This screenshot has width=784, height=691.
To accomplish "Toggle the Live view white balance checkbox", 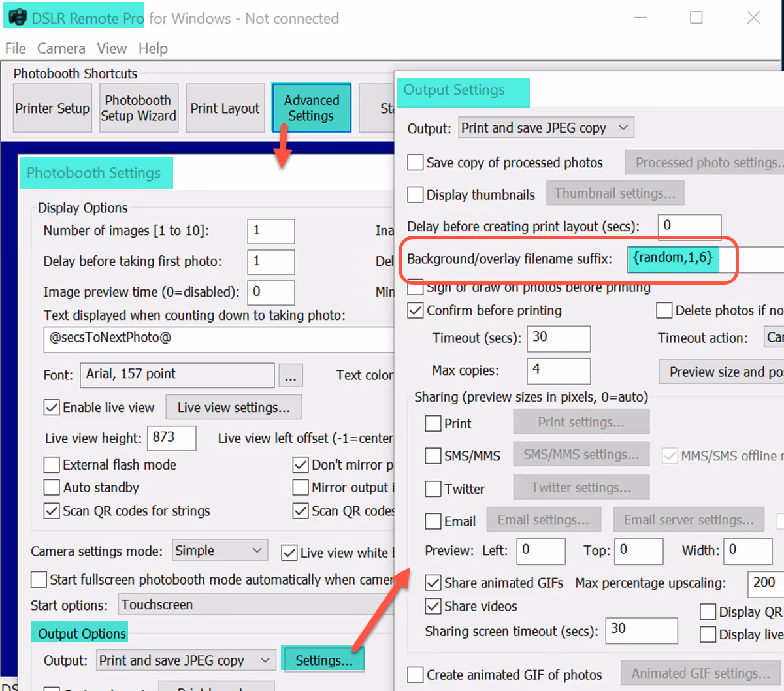I will [289, 553].
